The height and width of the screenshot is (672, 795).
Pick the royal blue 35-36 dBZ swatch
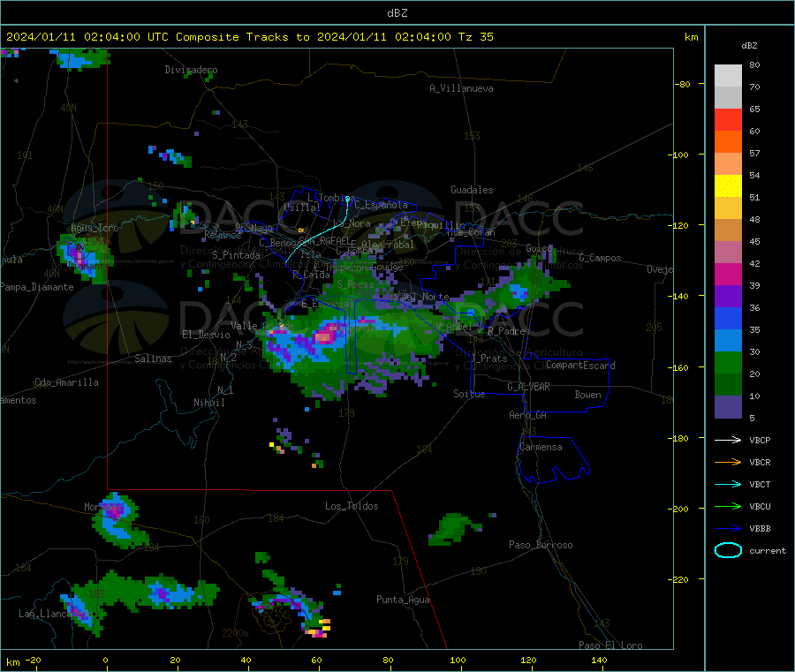pyautogui.click(x=728, y=318)
